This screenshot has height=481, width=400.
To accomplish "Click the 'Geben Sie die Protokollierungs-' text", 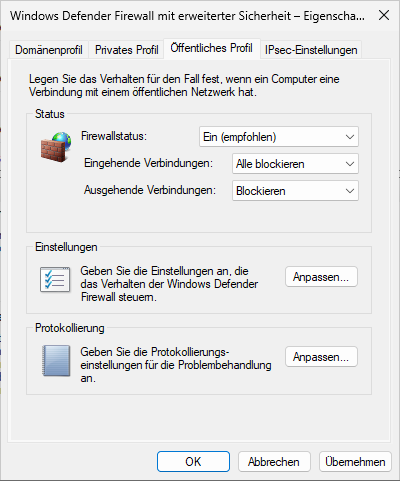I will [x=176, y=365].
